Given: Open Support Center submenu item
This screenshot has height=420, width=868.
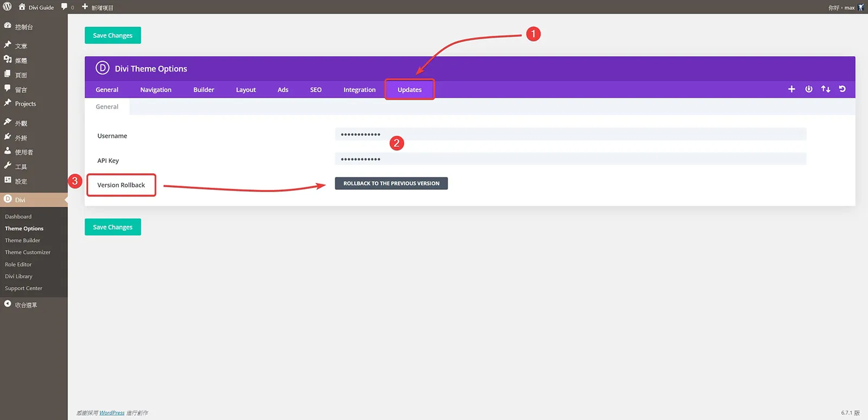Looking at the screenshot, I should [x=24, y=288].
